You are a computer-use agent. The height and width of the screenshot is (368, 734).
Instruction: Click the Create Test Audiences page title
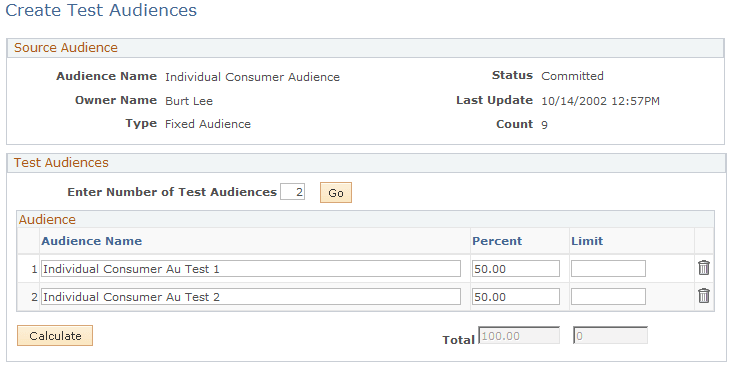click(x=101, y=10)
